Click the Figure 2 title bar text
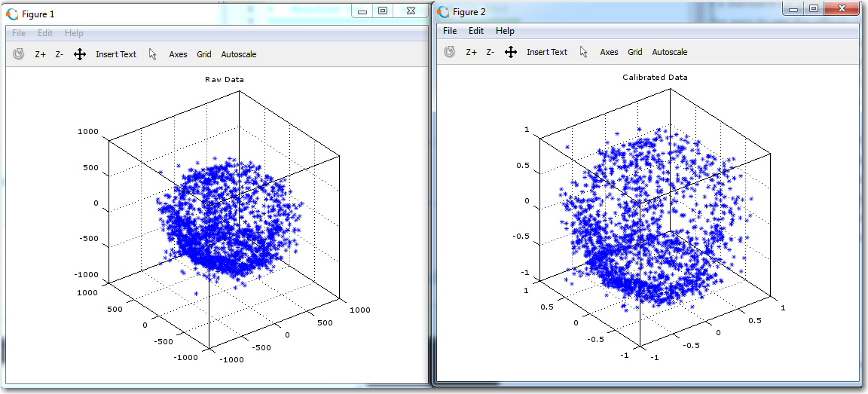The image size is (868, 394). coord(469,12)
